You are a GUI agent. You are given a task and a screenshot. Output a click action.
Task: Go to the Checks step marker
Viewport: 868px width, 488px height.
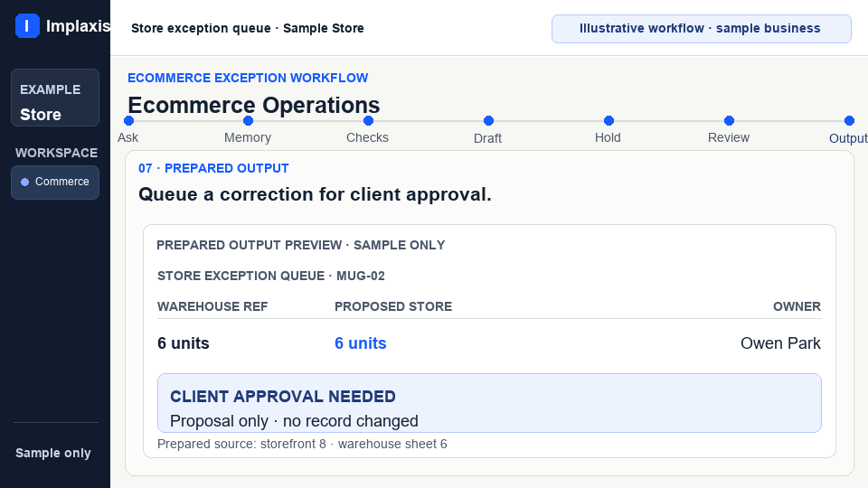point(368,120)
